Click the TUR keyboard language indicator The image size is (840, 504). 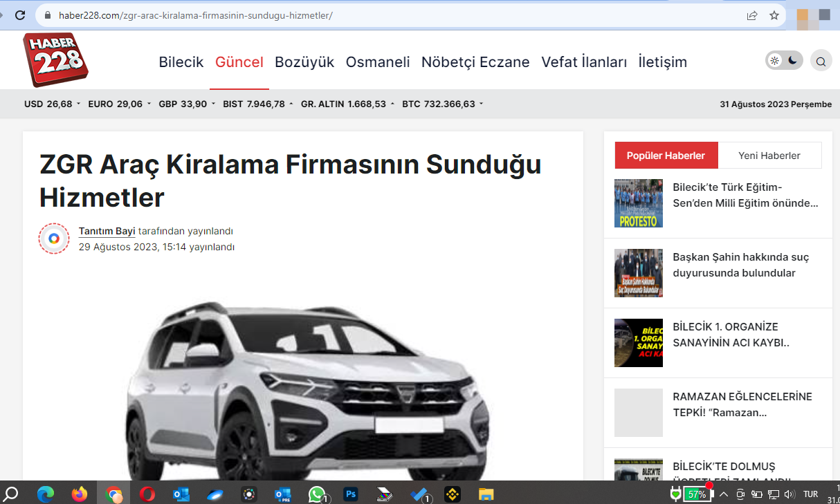pyautogui.click(x=810, y=494)
